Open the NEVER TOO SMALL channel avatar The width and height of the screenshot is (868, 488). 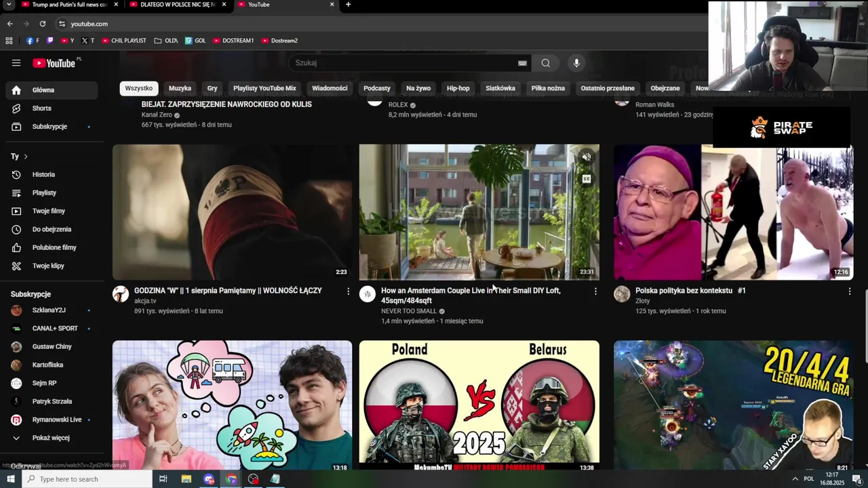pyautogui.click(x=368, y=294)
